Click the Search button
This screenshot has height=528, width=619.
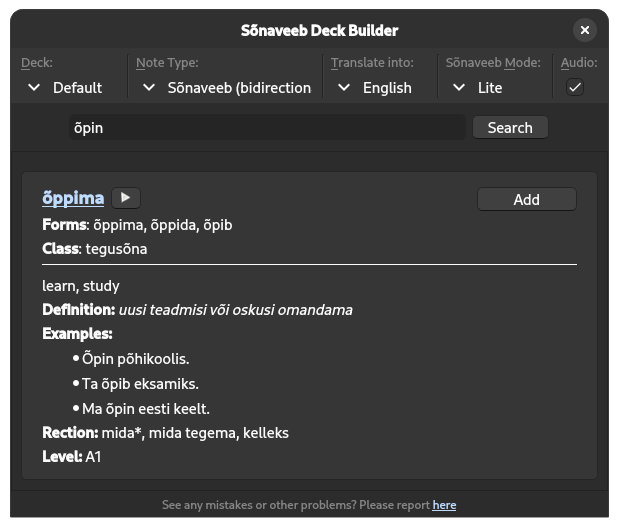coord(510,128)
